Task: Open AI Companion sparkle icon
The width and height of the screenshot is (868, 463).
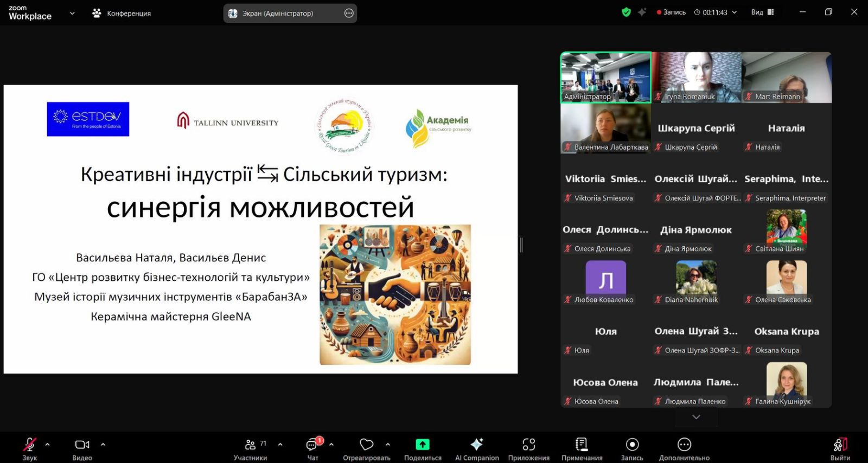Action: coord(476,445)
